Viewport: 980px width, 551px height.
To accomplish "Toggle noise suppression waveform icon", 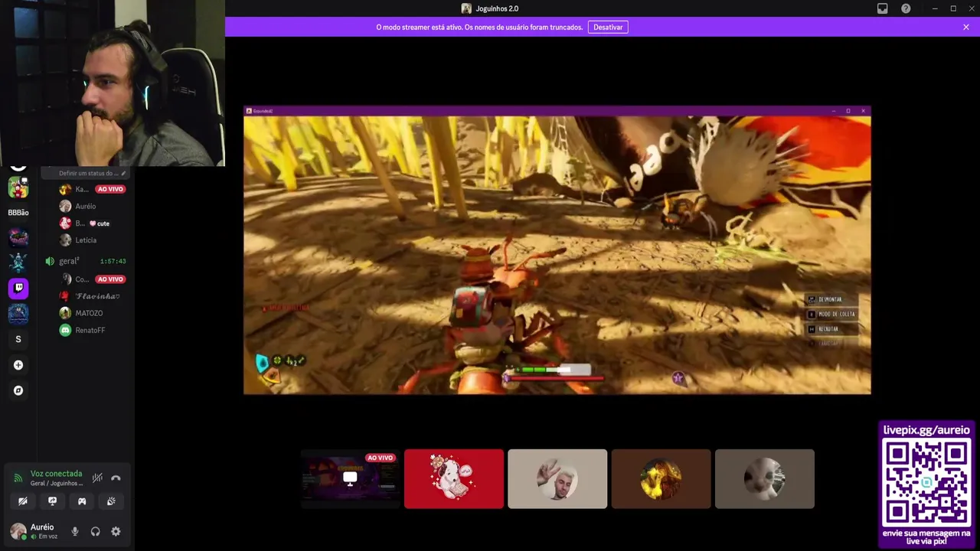I will [x=97, y=478].
